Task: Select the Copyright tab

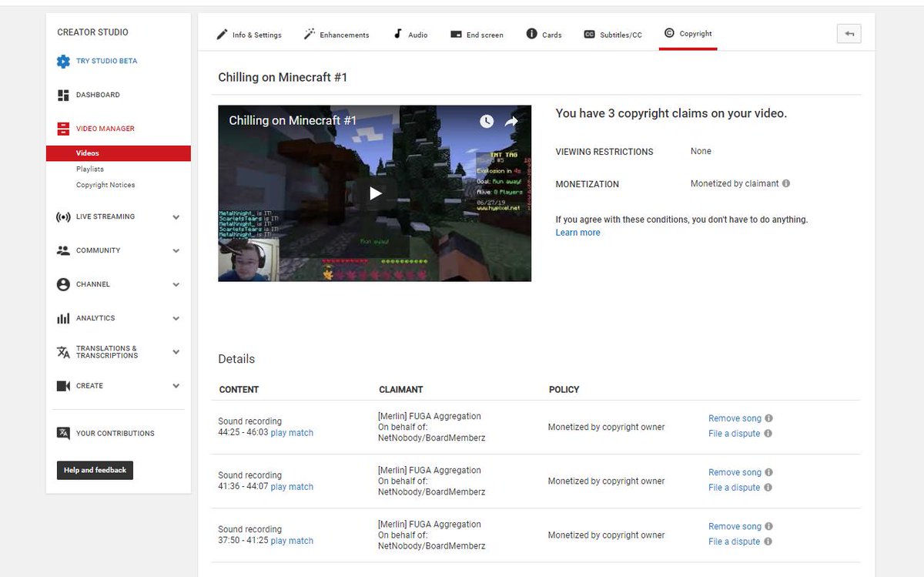Action: (688, 34)
